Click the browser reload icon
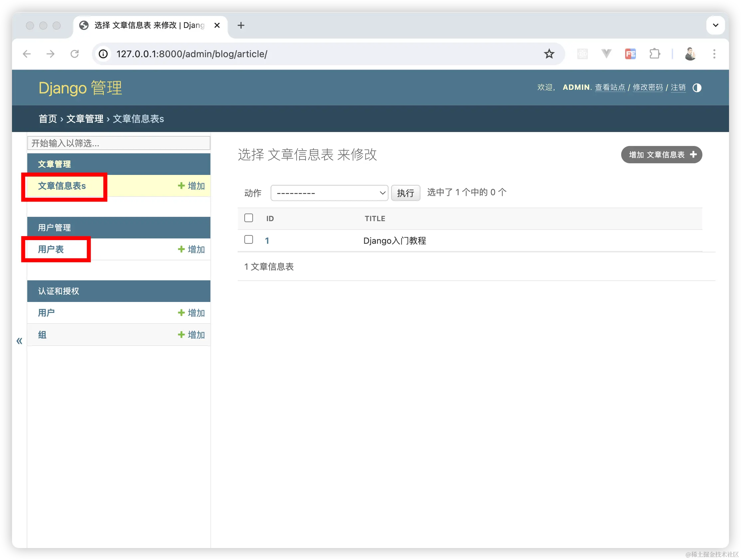The image size is (741, 560). click(x=74, y=54)
